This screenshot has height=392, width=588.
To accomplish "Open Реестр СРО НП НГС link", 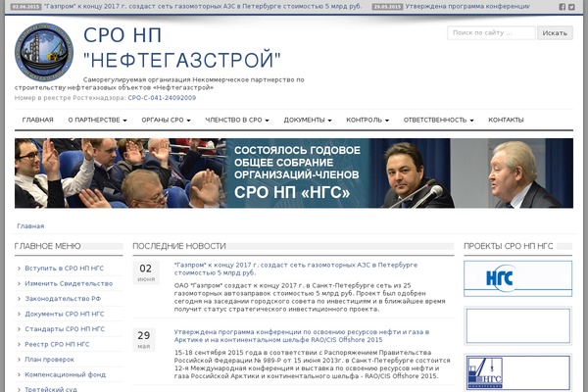I will click(57, 344).
